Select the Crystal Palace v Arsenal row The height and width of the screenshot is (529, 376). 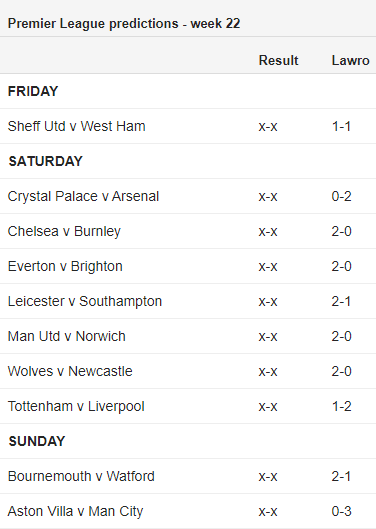[x=188, y=196]
